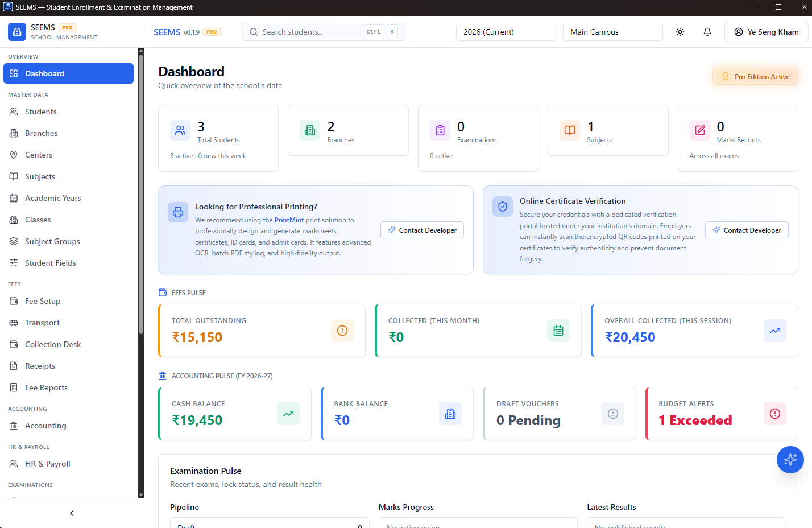The width and height of the screenshot is (812, 528).
Task: Click the HR & Payroll people icon
Action: (14, 464)
